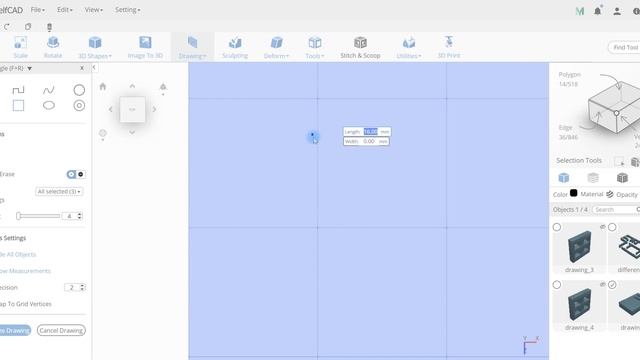Open the Material picker icon
Viewport: 640px width, 360px height.
pos(610,194)
